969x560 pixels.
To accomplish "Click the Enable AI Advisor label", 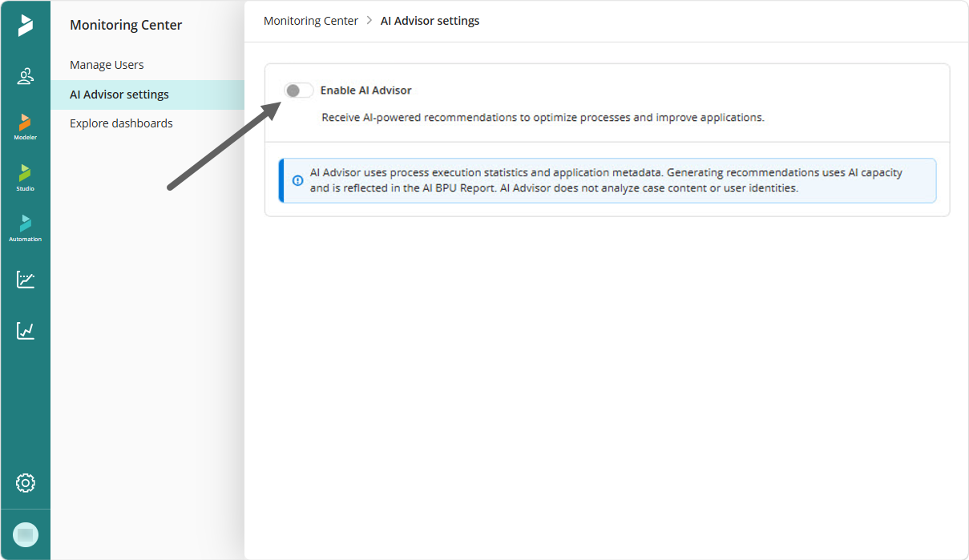I will 365,91.
